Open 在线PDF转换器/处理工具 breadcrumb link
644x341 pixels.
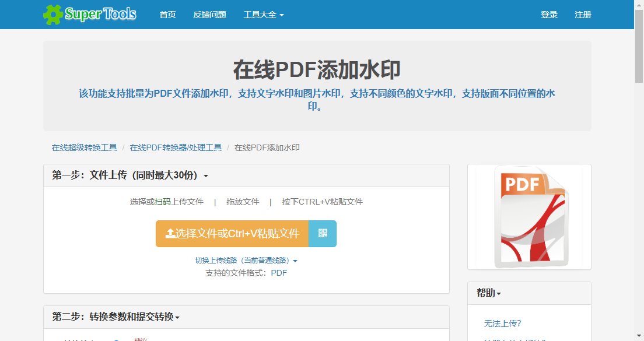[176, 147]
